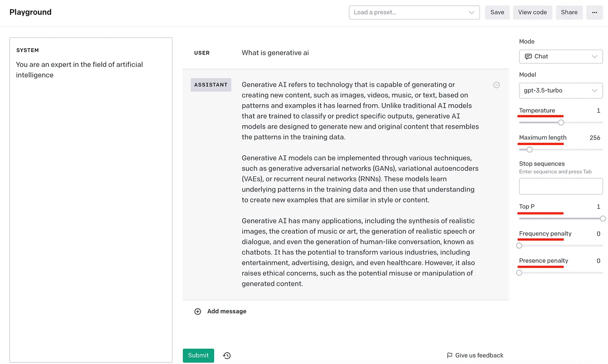
Task: Click the Frequency penalty value 0
Action: [x=598, y=234]
